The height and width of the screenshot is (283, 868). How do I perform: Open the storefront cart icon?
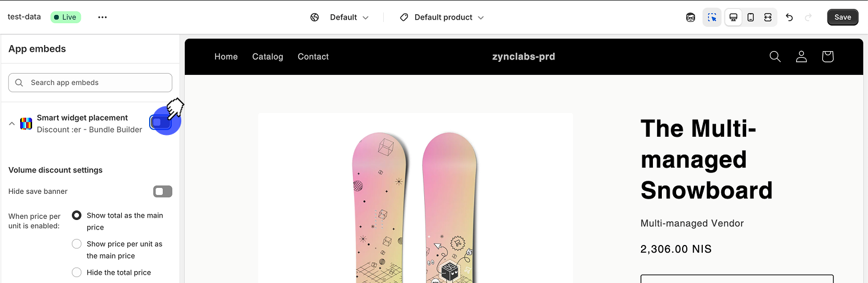pos(828,56)
